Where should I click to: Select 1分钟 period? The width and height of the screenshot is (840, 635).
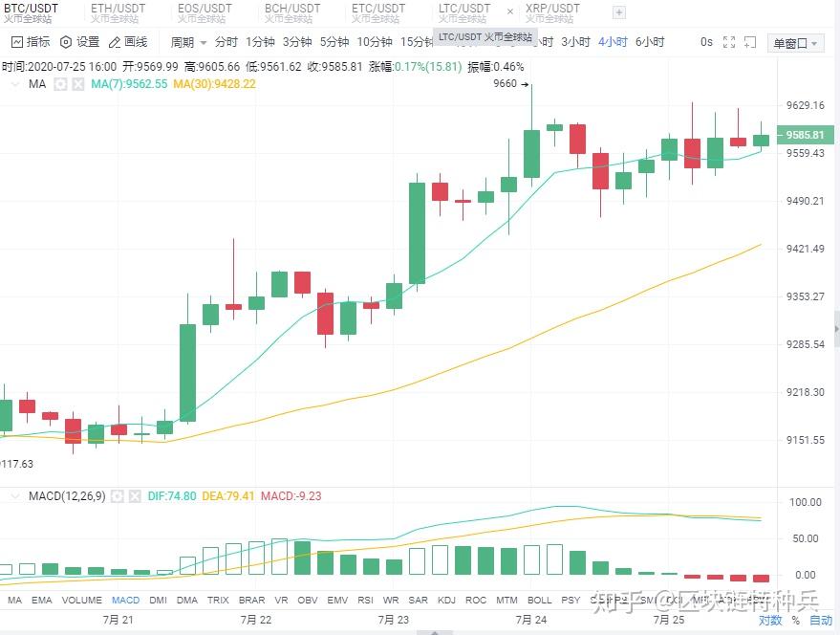[260, 42]
